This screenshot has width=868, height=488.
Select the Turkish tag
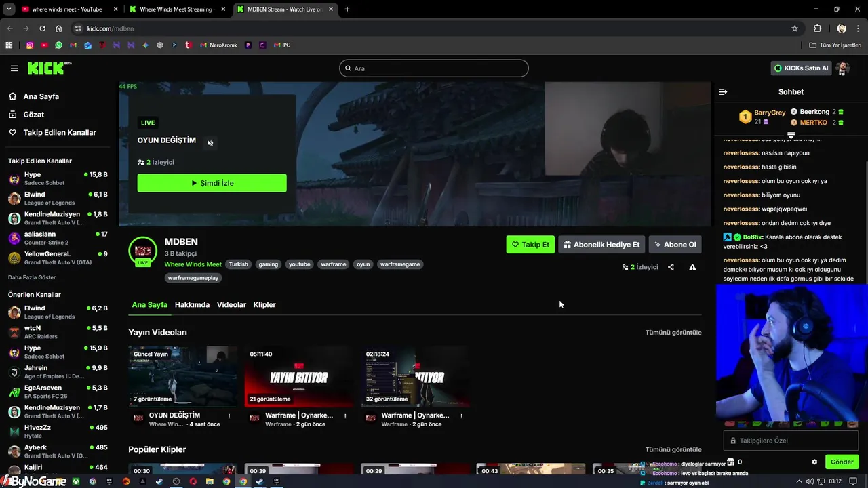point(238,264)
